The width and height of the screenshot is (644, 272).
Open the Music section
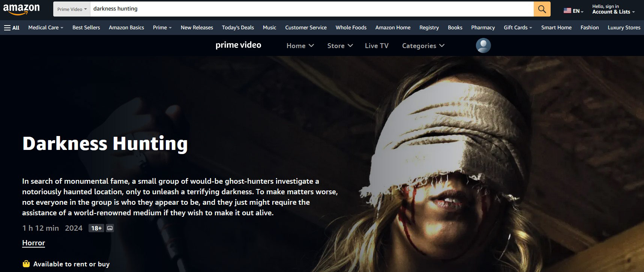tap(270, 27)
